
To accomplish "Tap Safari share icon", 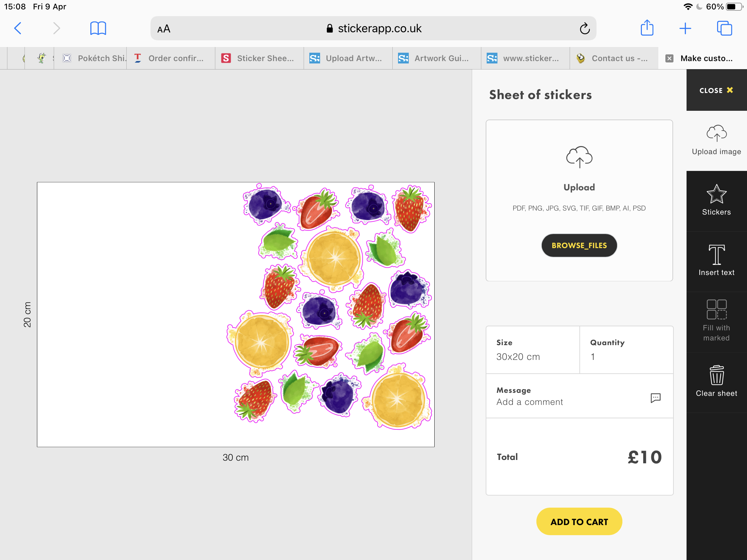I will pyautogui.click(x=647, y=28).
